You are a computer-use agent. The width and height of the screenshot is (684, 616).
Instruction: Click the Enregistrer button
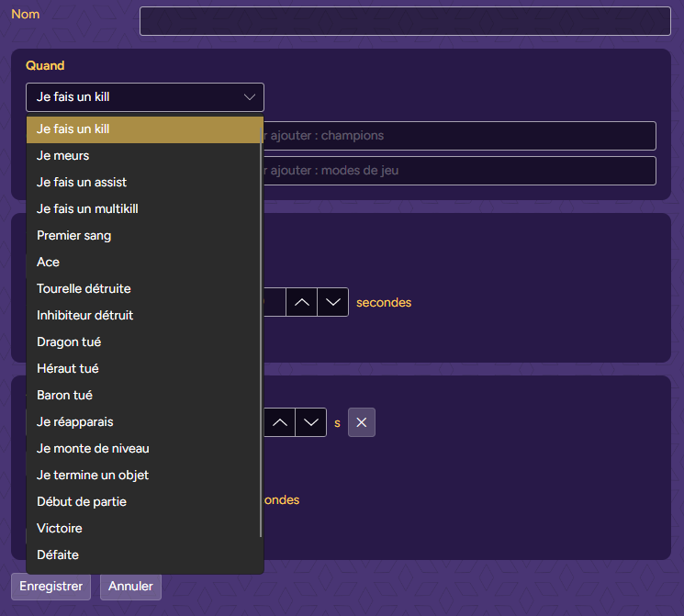51,587
